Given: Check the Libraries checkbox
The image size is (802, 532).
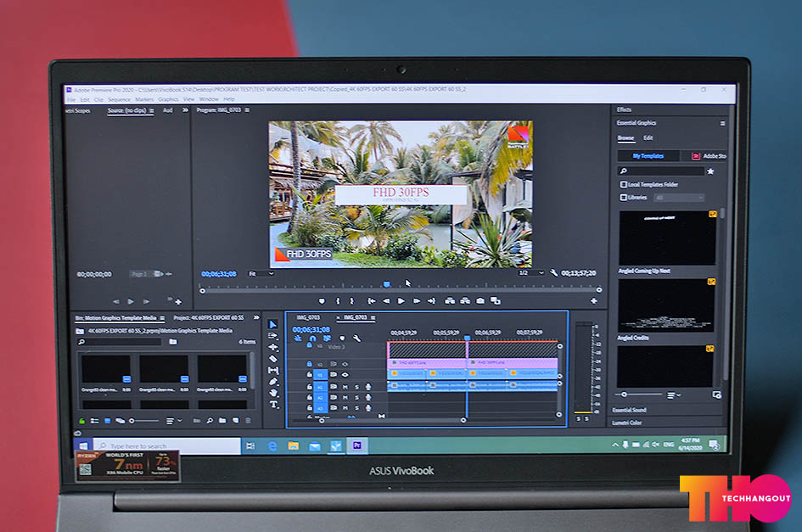Looking at the screenshot, I should point(624,198).
